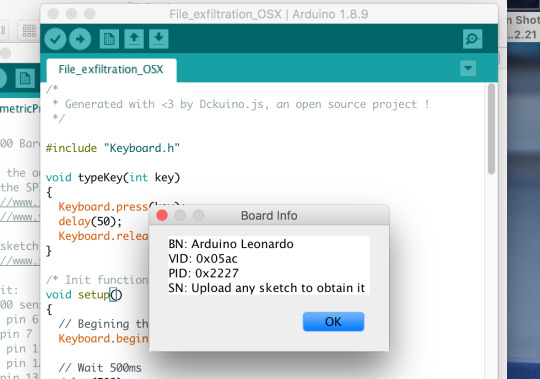Image resolution: width=540 pixels, height=379 pixels.
Task: Click "SN: Upload any sketch to obtain it"
Action: [x=267, y=288]
